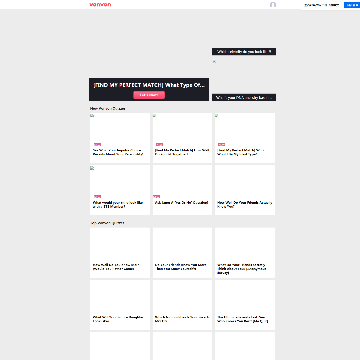Click broken image icon in first quiz card
Viewport: 360px width, 360px height.
coord(92,115)
